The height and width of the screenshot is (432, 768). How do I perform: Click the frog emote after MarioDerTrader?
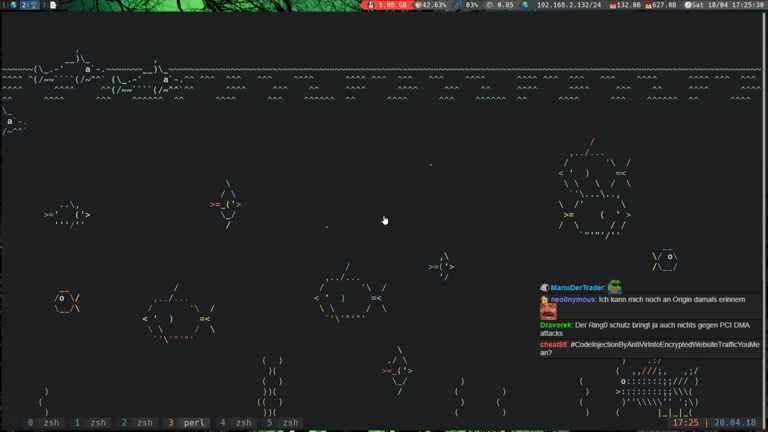point(615,287)
